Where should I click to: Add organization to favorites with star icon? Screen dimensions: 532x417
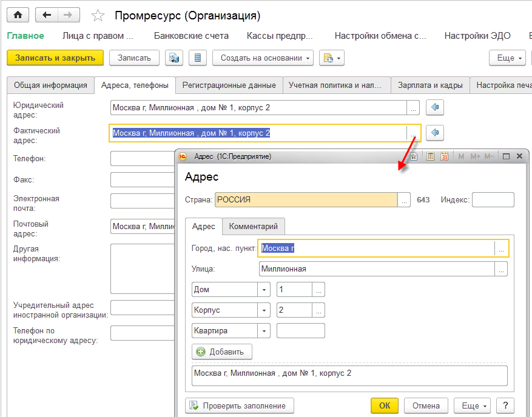click(x=98, y=16)
